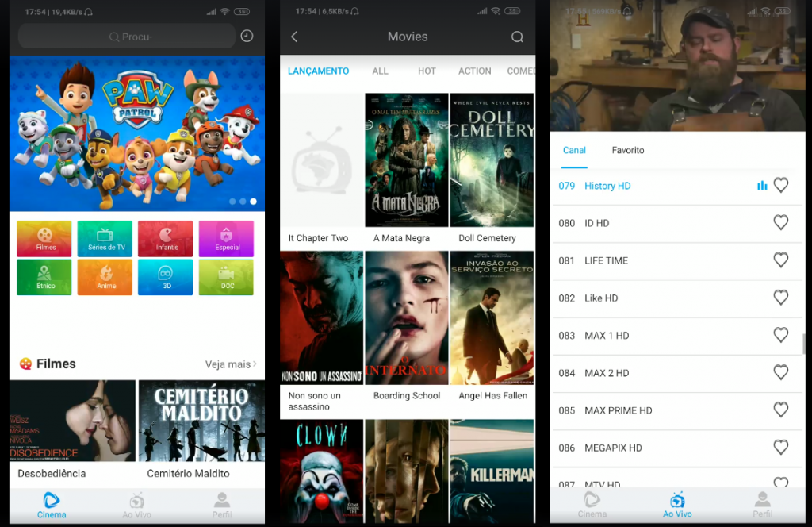The height and width of the screenshot is (527, 812).
Task: Open the Especial category tile
Action: pyautogui.click(x=226, y=238)
